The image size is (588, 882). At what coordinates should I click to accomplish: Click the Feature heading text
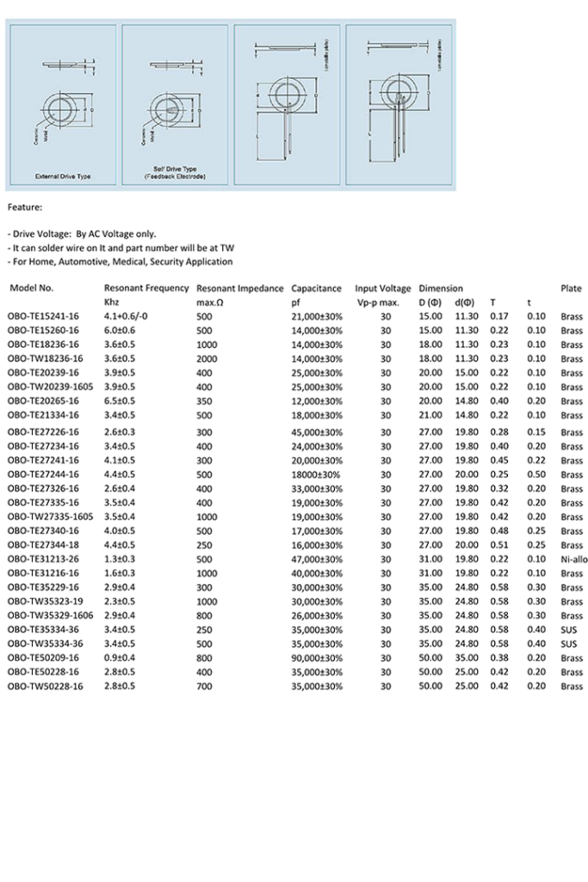(25, 208)
